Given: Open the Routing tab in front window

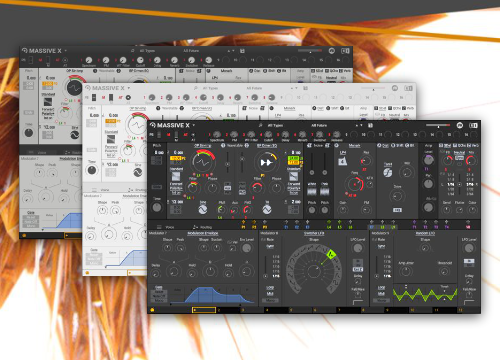Looking at the screenshot, I should click(x=203, y=227).
